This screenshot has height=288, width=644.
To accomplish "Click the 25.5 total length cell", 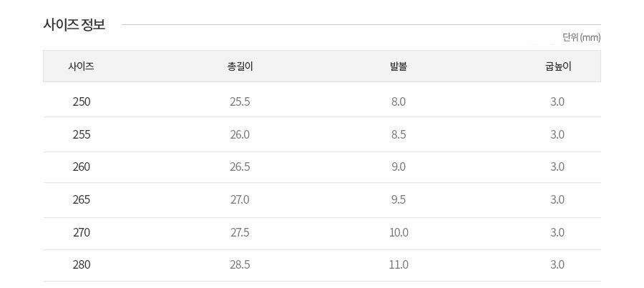I will point(240,101).
